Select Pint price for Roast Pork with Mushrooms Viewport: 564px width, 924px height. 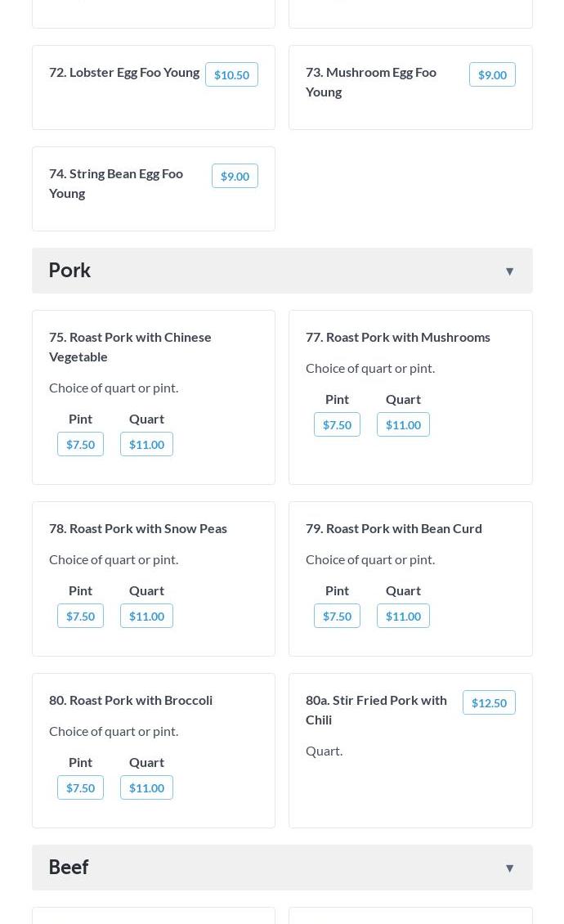[x=337, y=424]
